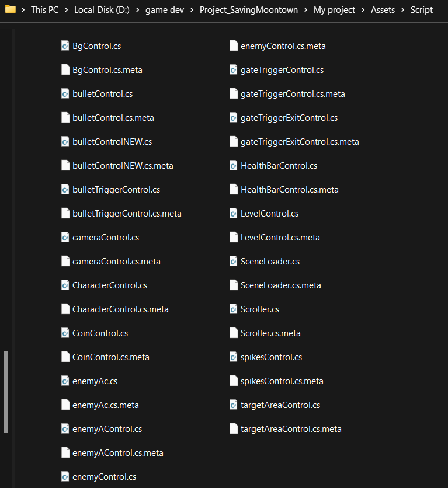
Task: Click the bulletTriggerControl.cs file icon
Action: 65,190
